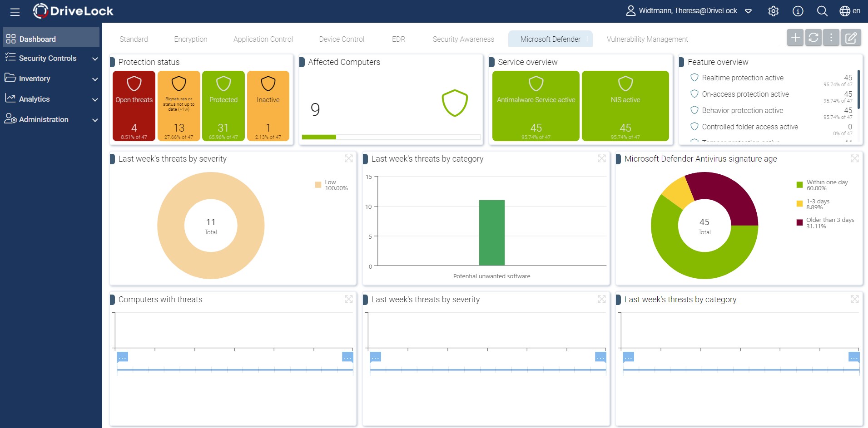Screen dimensions: 868x428
Task: Open dashboard more options menu
Action: (x=831, y=37)
